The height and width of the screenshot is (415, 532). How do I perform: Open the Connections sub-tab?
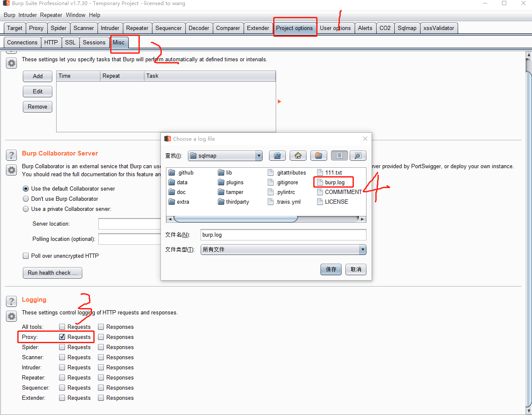tap(22, 42)
